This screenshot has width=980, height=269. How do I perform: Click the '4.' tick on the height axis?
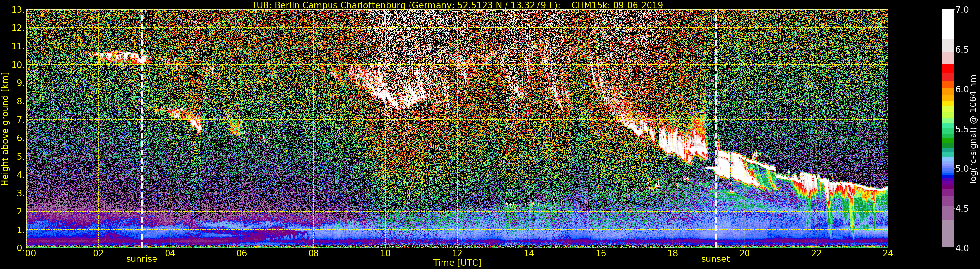pos(20,175)
